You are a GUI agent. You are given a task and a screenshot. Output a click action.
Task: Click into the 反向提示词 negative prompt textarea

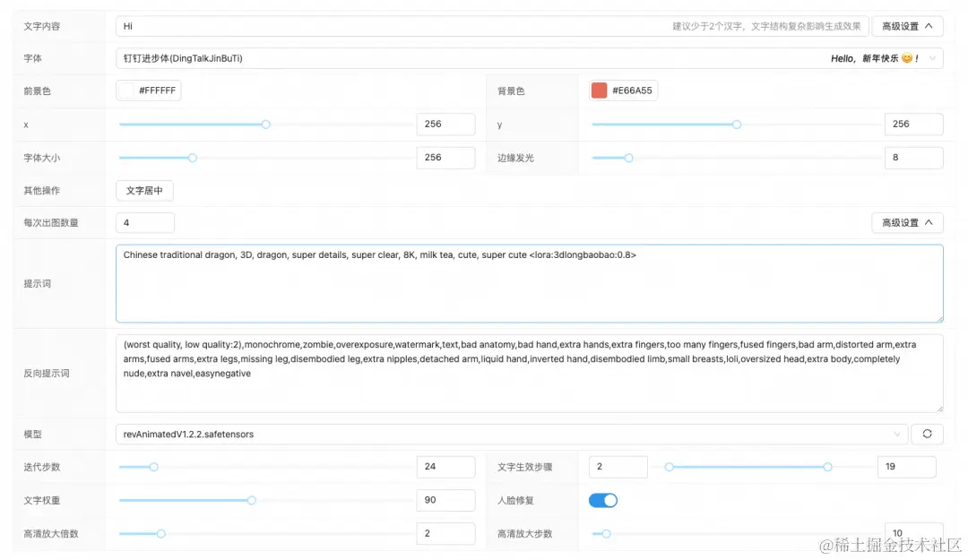[x=529, y=373]
